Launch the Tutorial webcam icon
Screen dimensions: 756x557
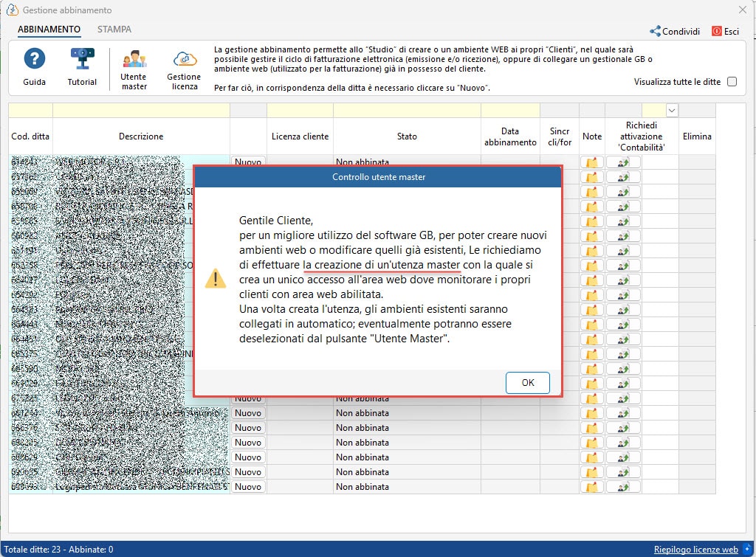pos(82,59)
